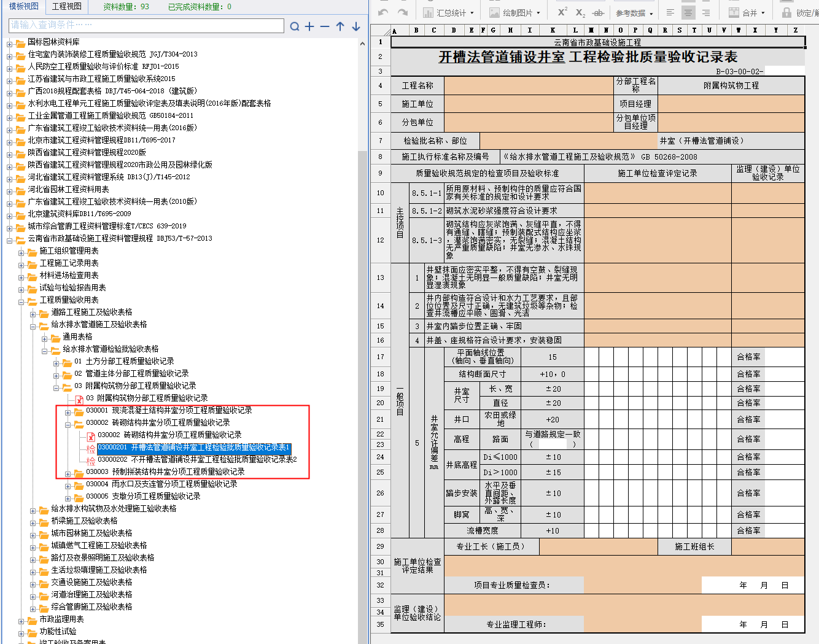This screenshot has width=819, height=644.
Task: Apply subscript formatting X₂
Action: pos(580,12)
